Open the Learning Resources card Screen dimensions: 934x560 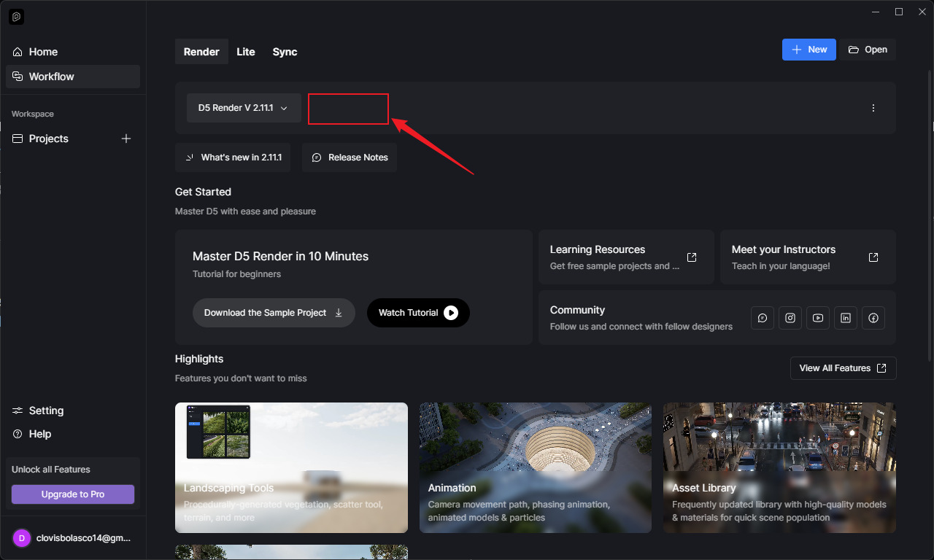(625, 257)
